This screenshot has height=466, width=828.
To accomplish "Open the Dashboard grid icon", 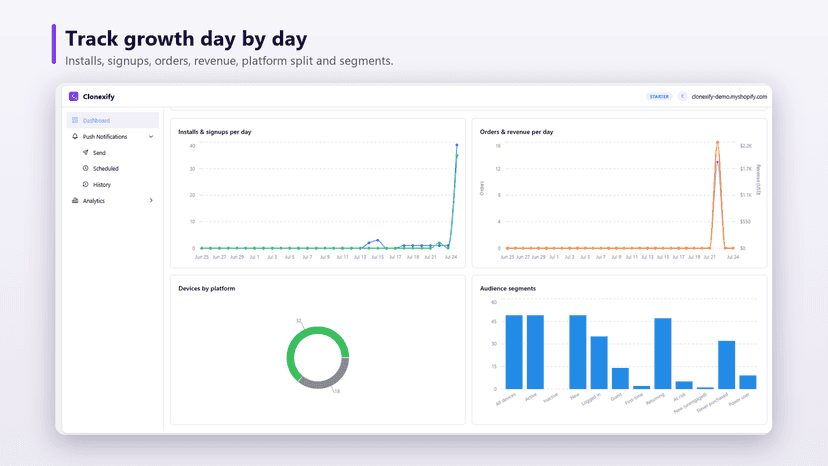I will tap(75, 120).
